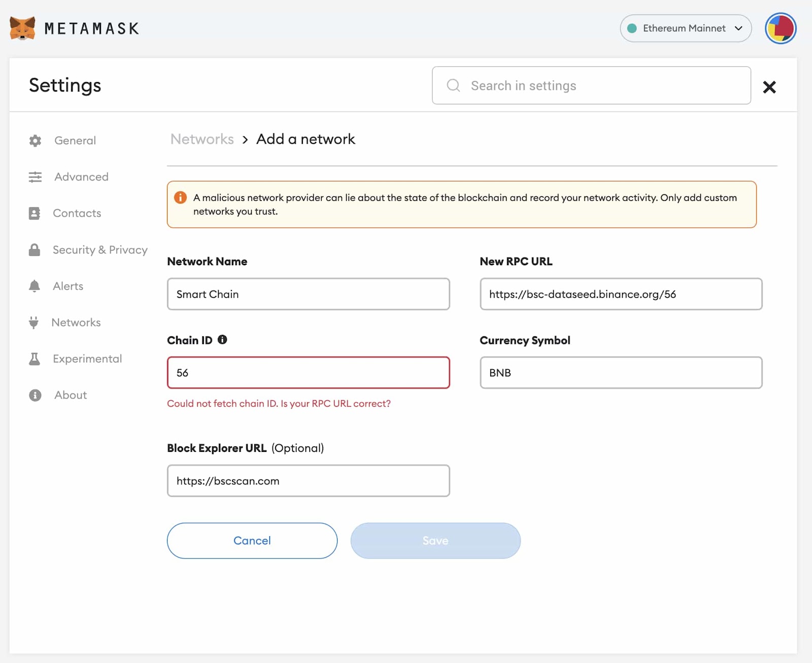812x663 pixels.
Task: Click the Experimental flask icon
Action: pyautogui.click(x=35, y=359)
